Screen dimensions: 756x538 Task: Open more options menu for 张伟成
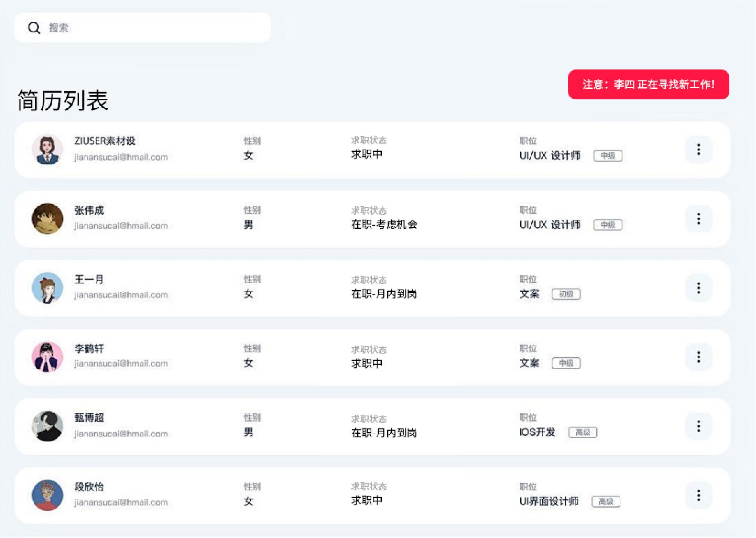[x=699, y=219]
